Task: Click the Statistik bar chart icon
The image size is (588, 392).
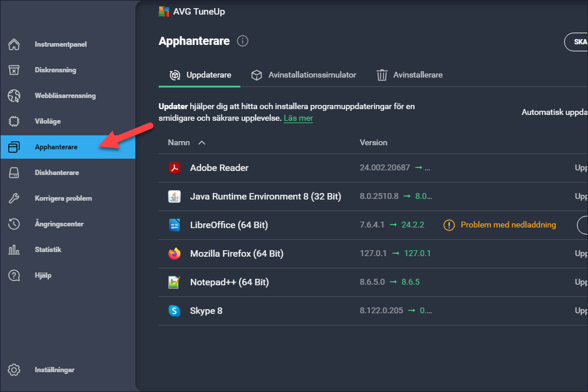Action: click(14, 250)
